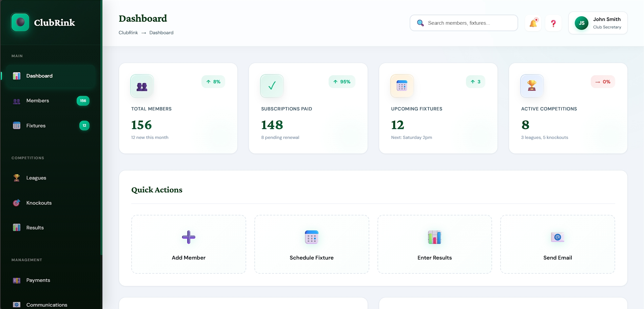The image size is (644, 309).
Task: Click the Total Members people icon
Action: click(x=142, y=86)
